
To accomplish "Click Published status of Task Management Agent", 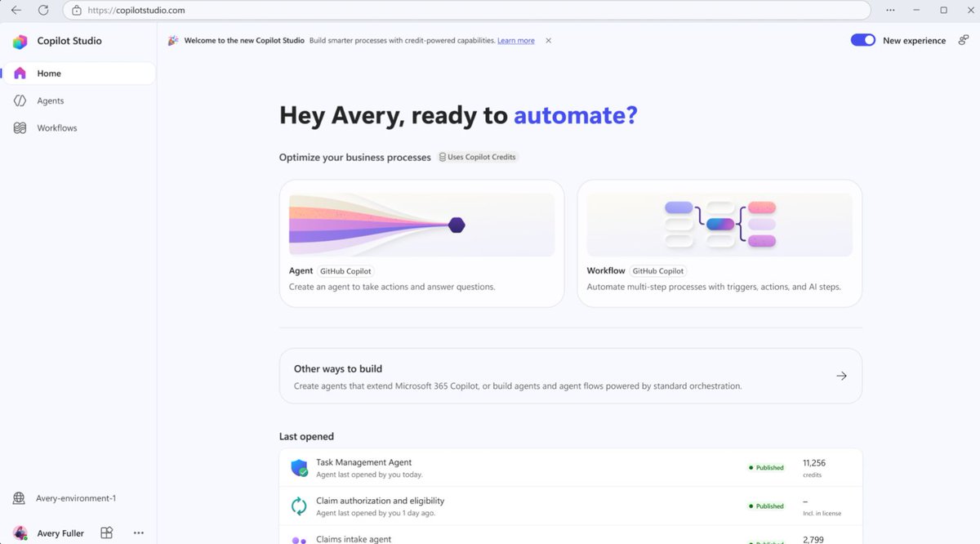I will (x=766, y=468).
